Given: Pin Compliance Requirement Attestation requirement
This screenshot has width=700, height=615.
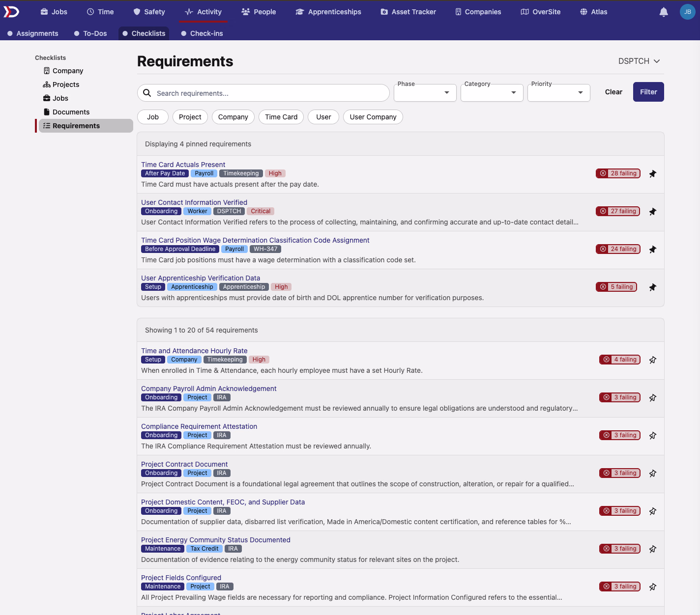Looking at the screenshot, I should [653, 436].
